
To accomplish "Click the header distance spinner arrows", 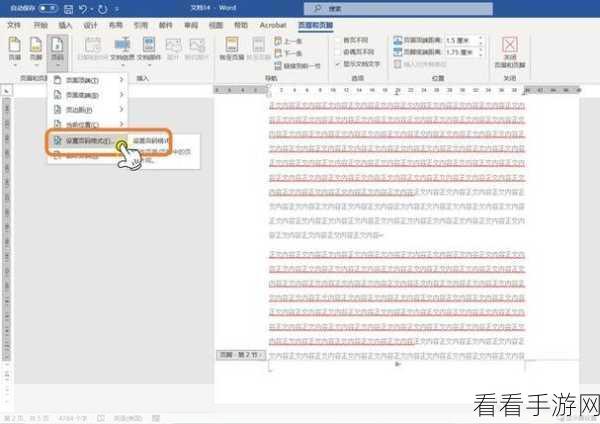I will pyautogui.click(x=481, y=40).
